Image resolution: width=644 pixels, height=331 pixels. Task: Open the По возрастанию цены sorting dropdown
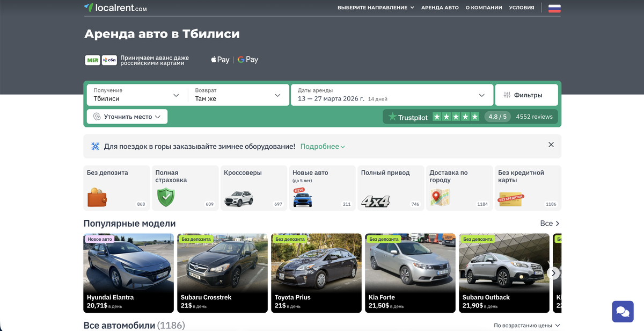(x=527, y=325)
